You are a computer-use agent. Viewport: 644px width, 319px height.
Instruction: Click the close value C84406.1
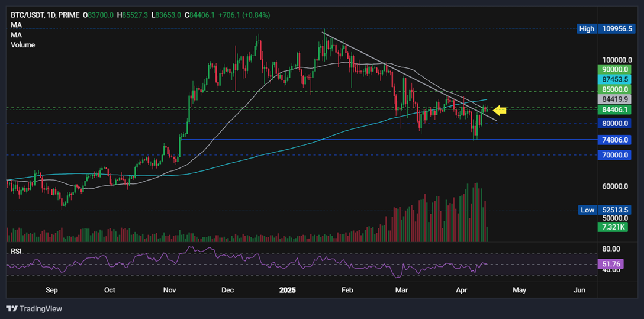200,15
